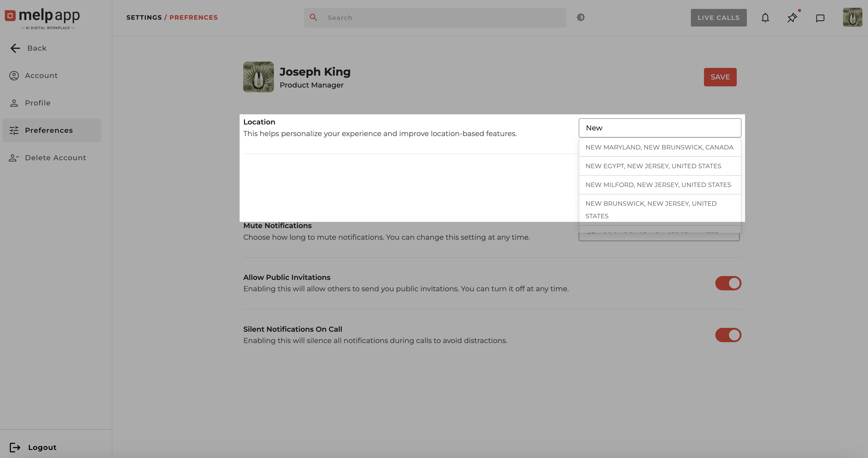Pick New Milford, New Jersey, United States

[658, 185]
